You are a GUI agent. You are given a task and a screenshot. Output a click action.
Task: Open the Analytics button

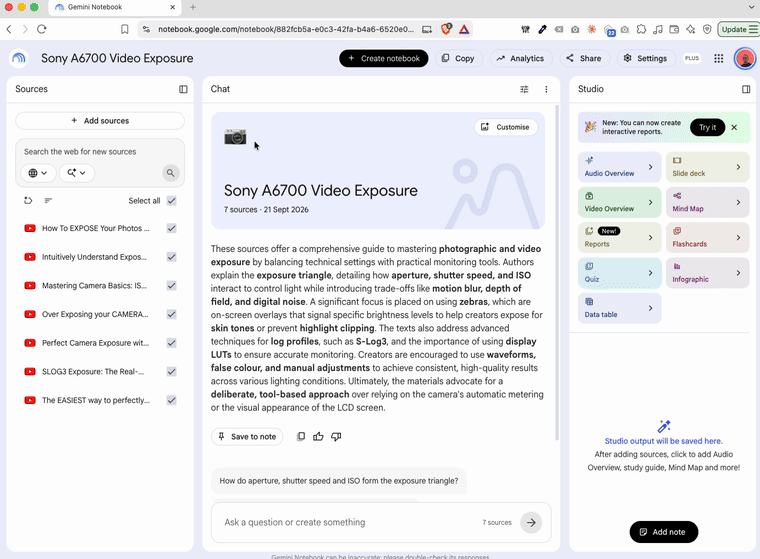tap(521, 59)
